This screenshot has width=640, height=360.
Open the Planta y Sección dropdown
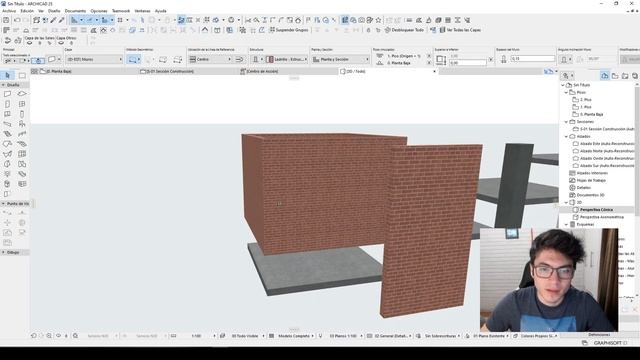[340, 60]
